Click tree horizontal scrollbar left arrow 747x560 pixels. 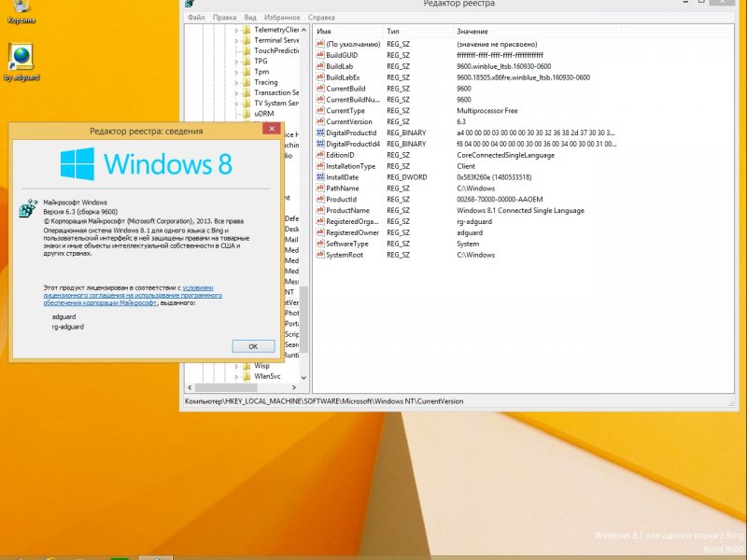[190, 387]
